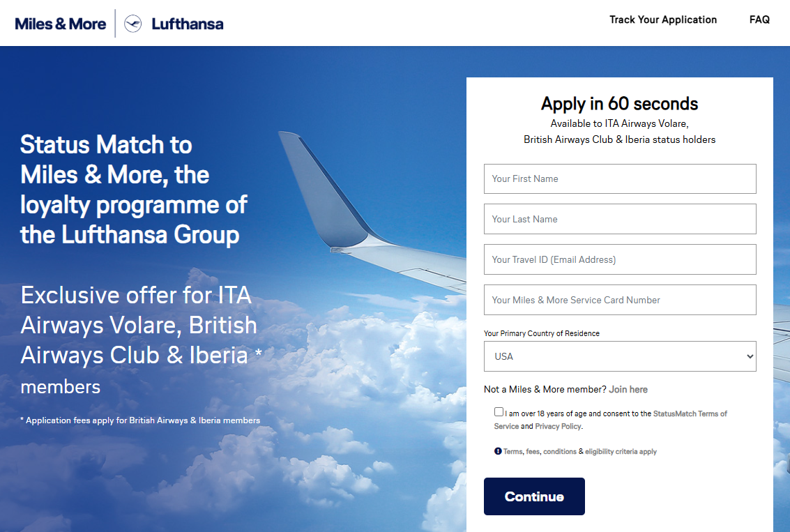790x532 pixels.
Task: Open Track Your Application in header
Action: coord(663,20)
